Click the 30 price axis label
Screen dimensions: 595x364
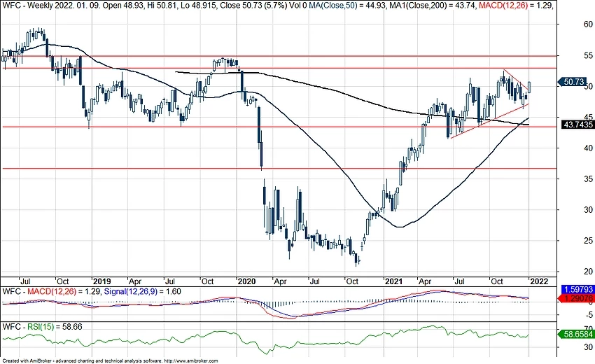pos(588,209)
